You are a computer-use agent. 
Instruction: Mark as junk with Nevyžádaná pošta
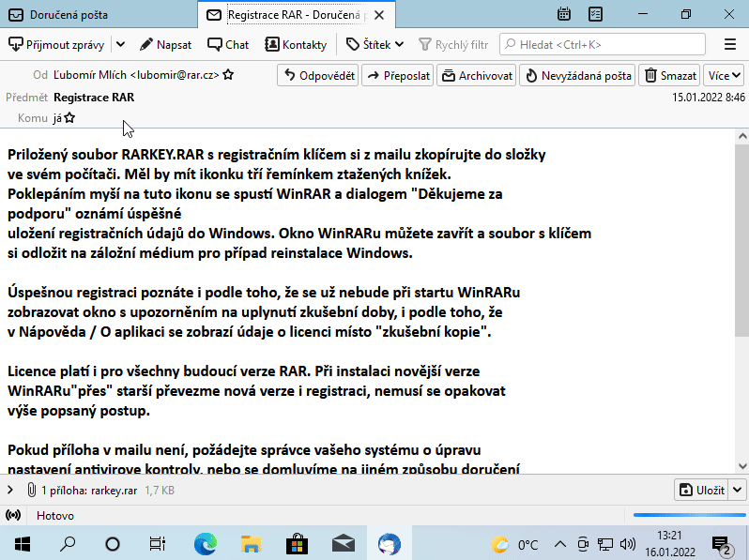(577, 75)
